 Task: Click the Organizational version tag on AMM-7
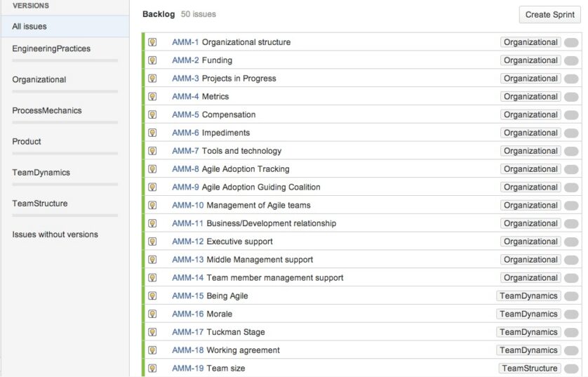tap(530, 151)
